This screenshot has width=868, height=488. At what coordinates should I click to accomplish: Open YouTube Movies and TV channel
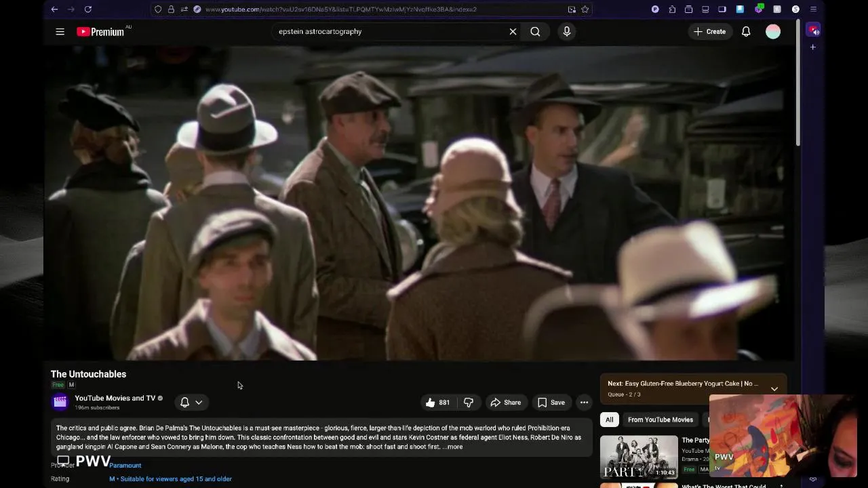point(115,398)
